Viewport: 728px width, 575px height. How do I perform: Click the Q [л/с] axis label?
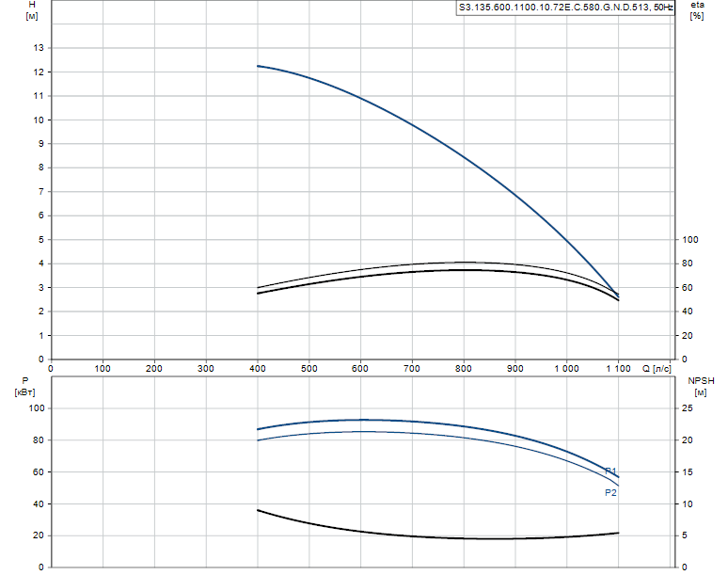(657, 369)
